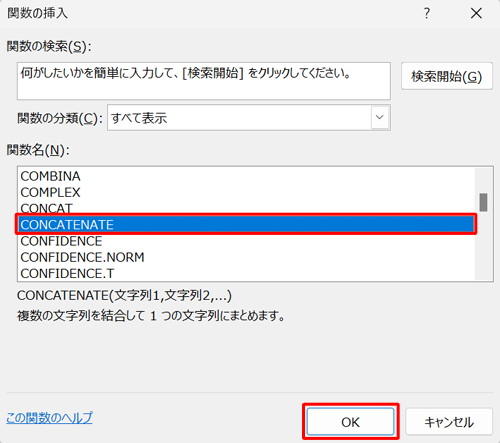Select CONFIDENCE in function list
The height and width of the screenshot is (443, 500).
246,241
